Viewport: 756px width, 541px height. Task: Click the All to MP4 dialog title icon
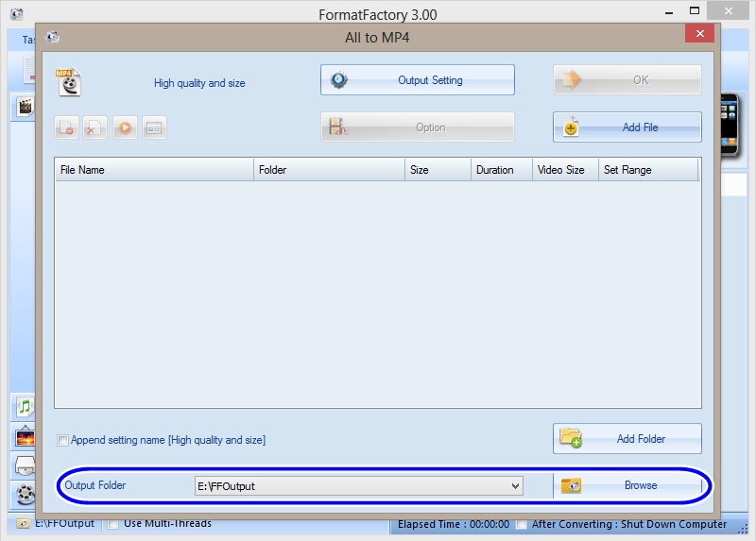pos(52,37)
